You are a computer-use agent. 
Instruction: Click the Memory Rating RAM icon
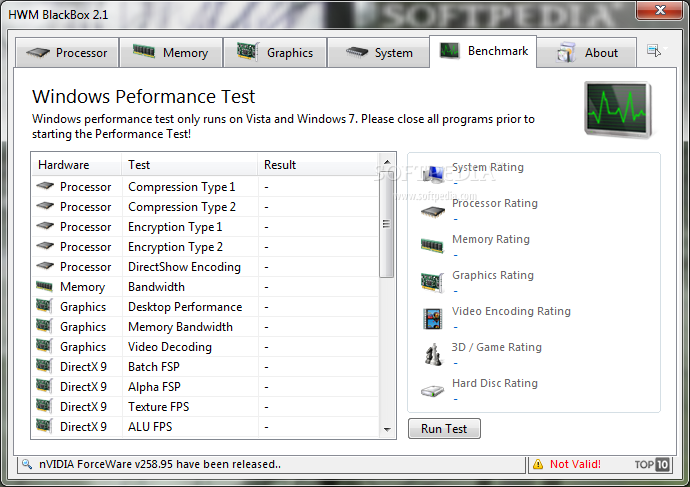point(432,245)
